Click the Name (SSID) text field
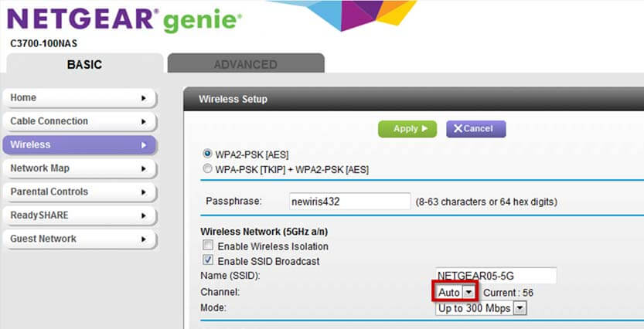Screen dimensions: 644x329 496,276
